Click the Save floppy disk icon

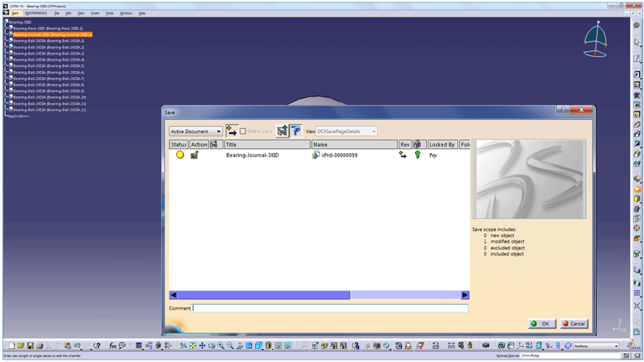tap(30, 346)
